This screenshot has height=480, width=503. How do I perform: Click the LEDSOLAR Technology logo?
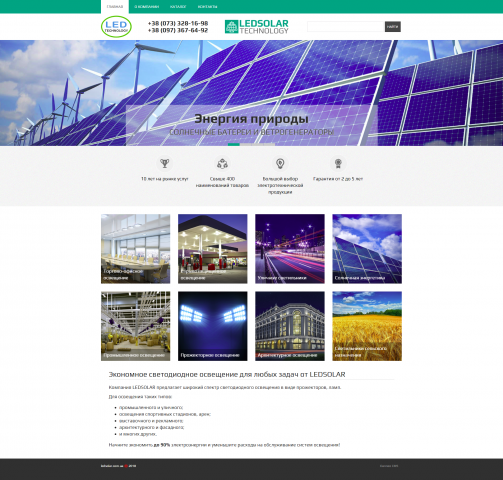[257, 27]
